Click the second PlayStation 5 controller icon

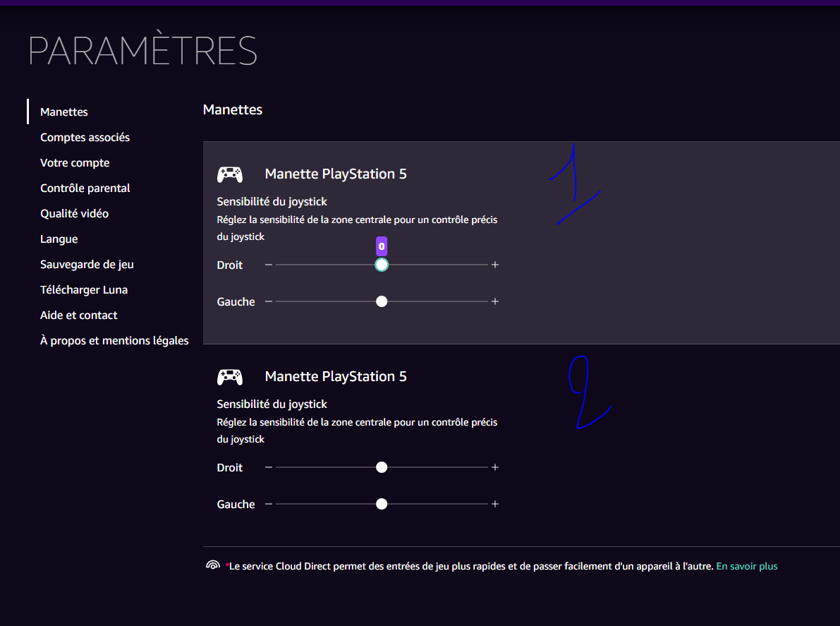pyautogui.click(x=229, y=377)
